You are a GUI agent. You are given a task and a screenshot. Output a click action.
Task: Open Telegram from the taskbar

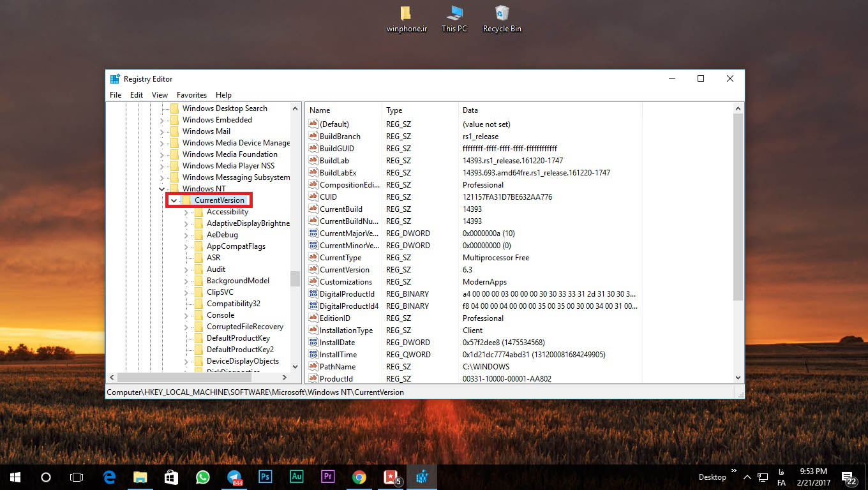pos(234,477)
